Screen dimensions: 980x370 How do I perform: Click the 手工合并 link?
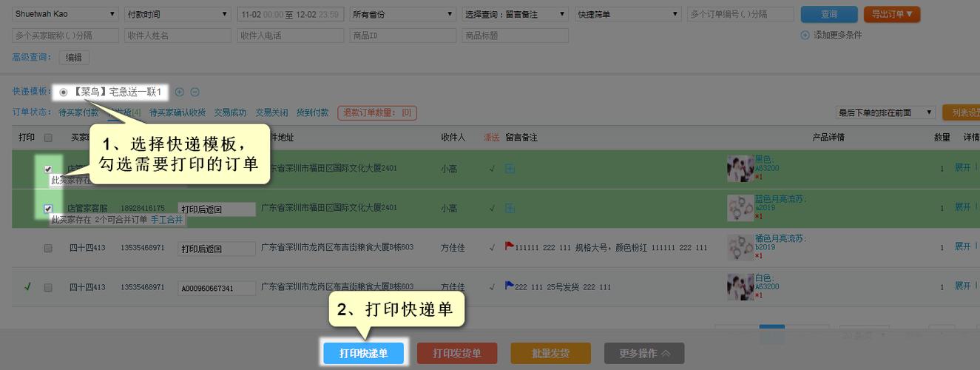tap(167, 220)
